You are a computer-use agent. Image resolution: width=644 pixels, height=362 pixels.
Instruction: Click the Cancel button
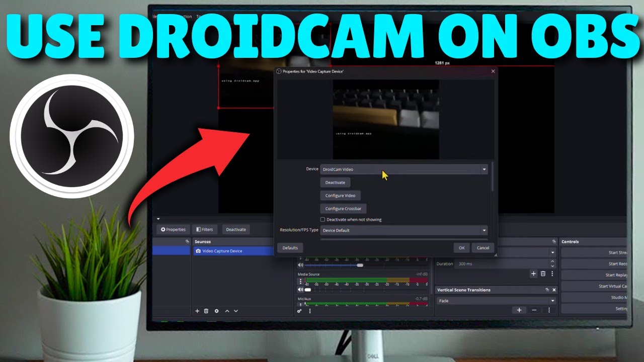pyautogui.click(x=483, y=248)
